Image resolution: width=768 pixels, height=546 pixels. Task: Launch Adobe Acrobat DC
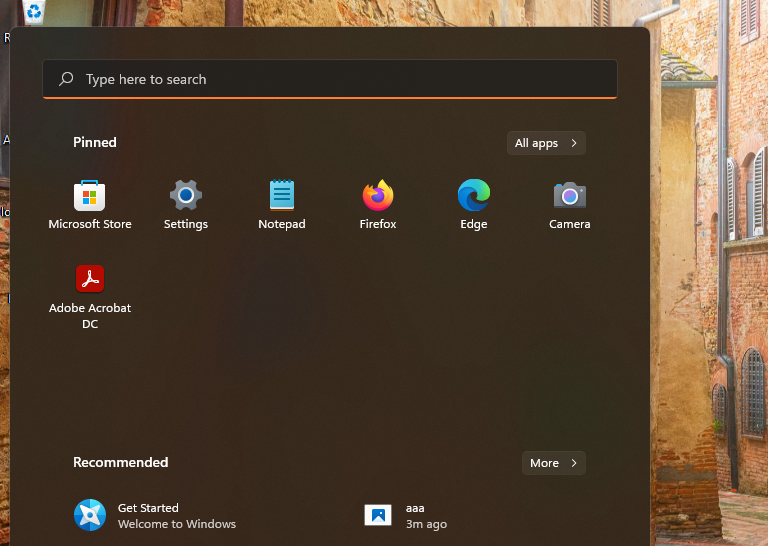pos(90,297)
